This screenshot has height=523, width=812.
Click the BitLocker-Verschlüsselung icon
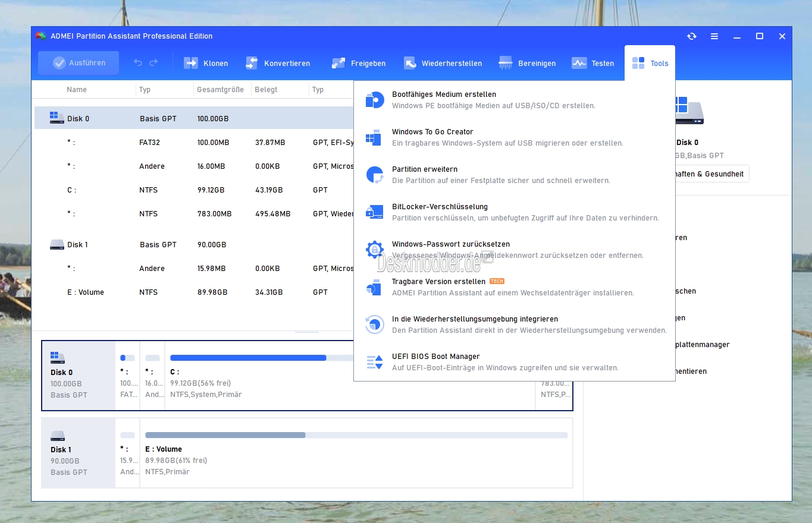[x=374, y=212]
